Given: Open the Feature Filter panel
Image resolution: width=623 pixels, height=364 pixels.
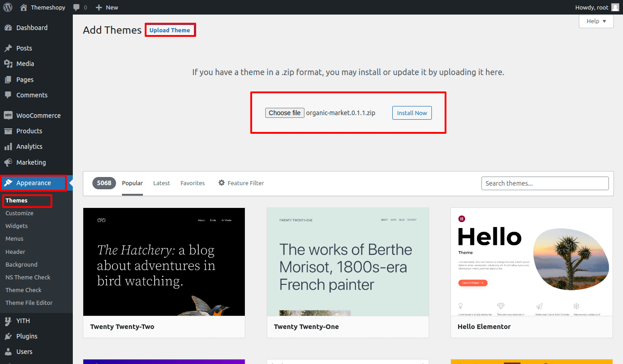Looking at the screenshot, I should click(241, 183).
